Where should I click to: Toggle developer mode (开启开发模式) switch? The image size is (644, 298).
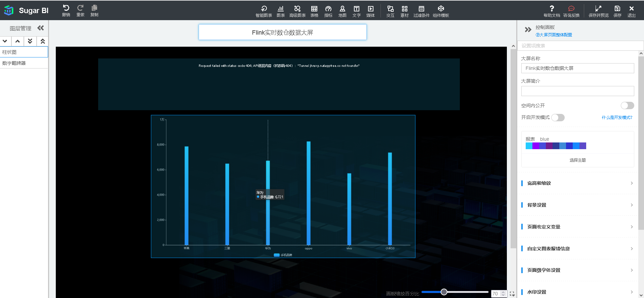(558, 117)
